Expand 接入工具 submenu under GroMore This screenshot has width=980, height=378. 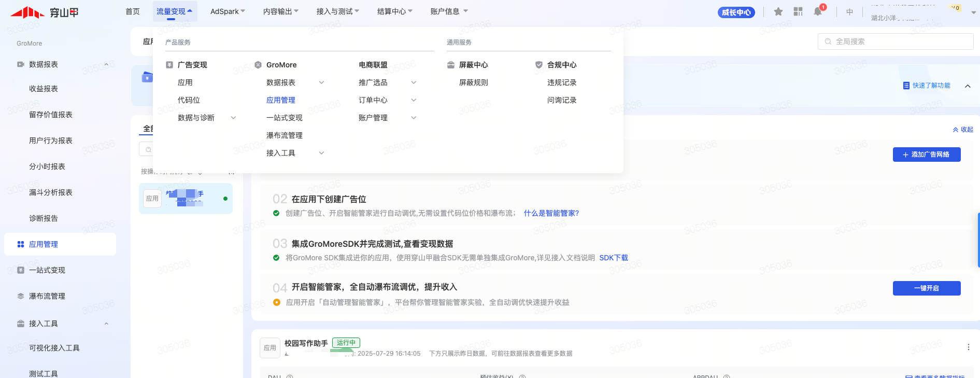(x=321, y=153)
